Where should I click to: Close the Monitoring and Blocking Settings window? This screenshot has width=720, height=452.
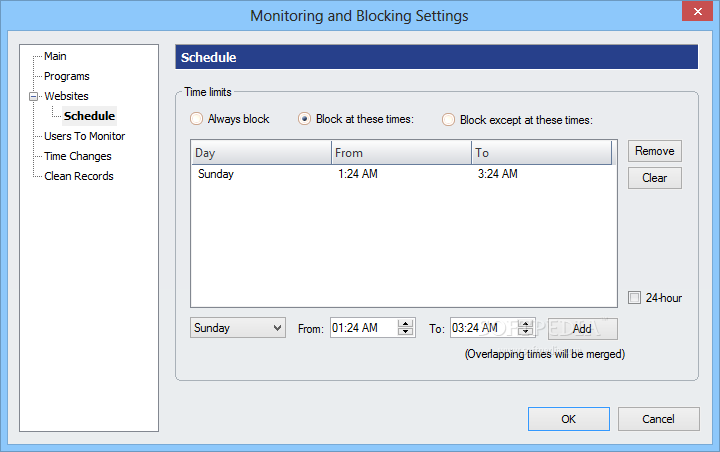click(x=697, y=11)
